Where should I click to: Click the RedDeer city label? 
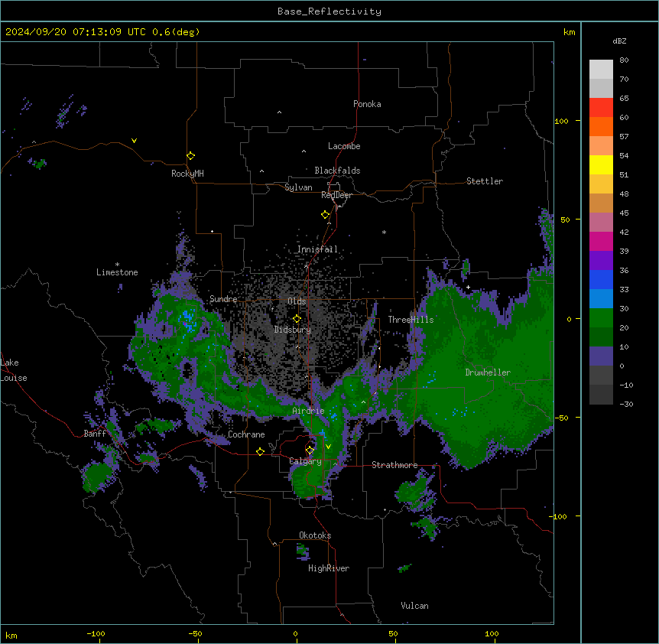click(336, 195)
